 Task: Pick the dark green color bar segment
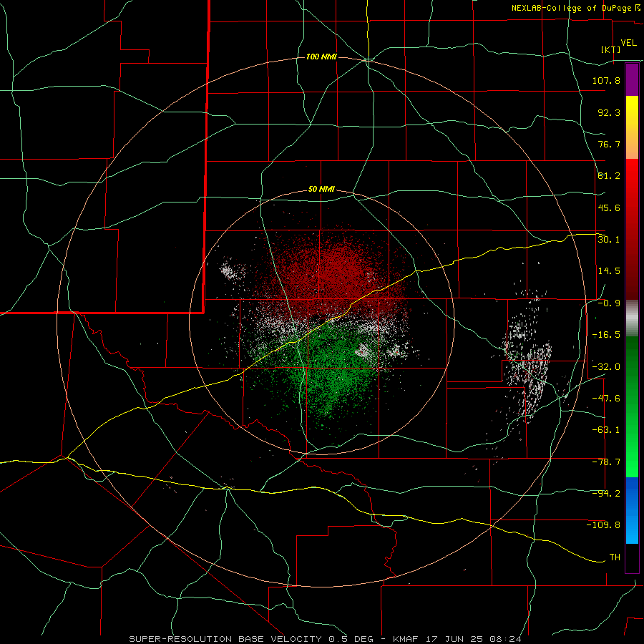632,370
